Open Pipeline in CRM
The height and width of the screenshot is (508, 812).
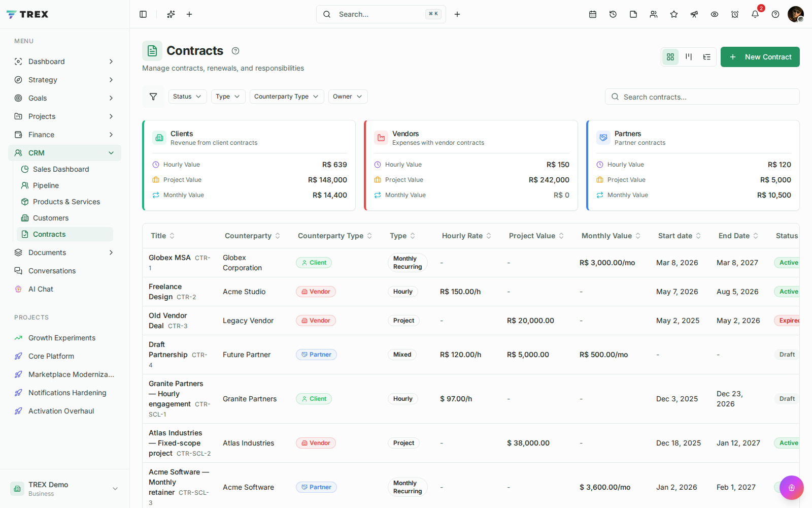point(65,185)
